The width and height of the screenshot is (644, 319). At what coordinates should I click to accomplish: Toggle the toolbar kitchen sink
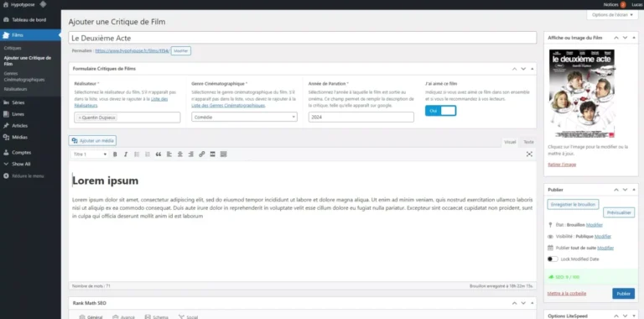[x=223, y=154]
